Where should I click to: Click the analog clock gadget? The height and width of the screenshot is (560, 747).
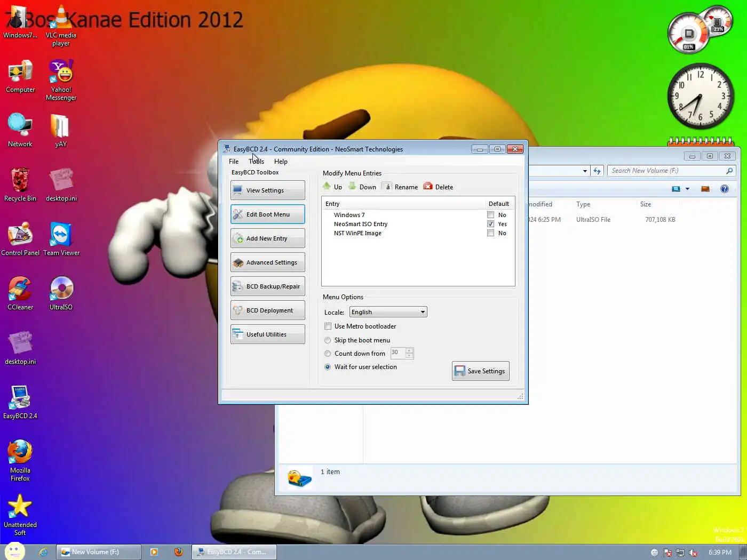tap(701, 96)
